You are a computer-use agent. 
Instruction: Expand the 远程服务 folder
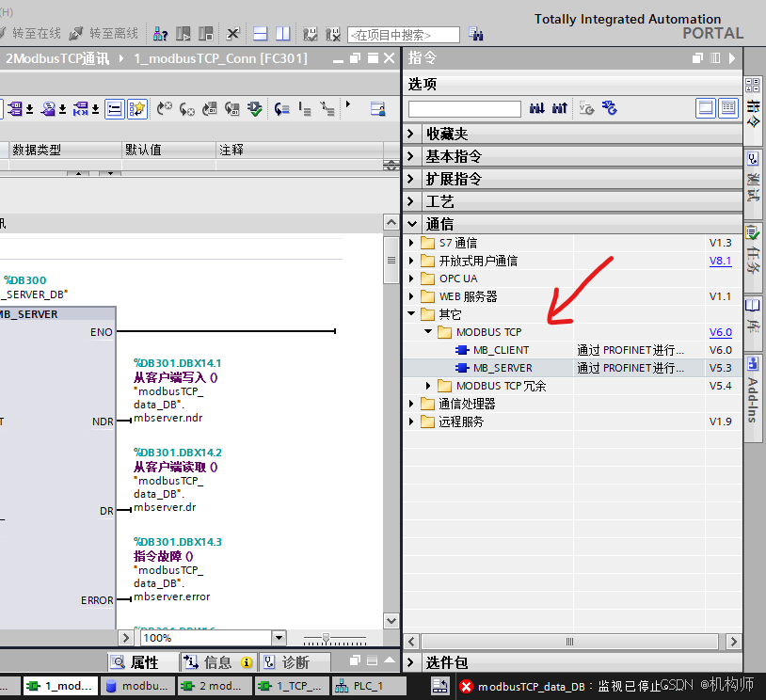(x=411, y=422)
